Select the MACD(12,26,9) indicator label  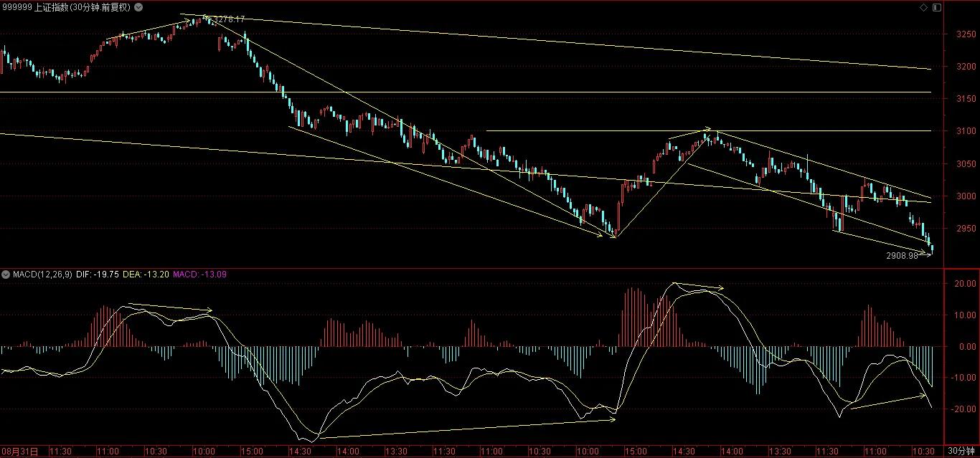coord(42,274)
